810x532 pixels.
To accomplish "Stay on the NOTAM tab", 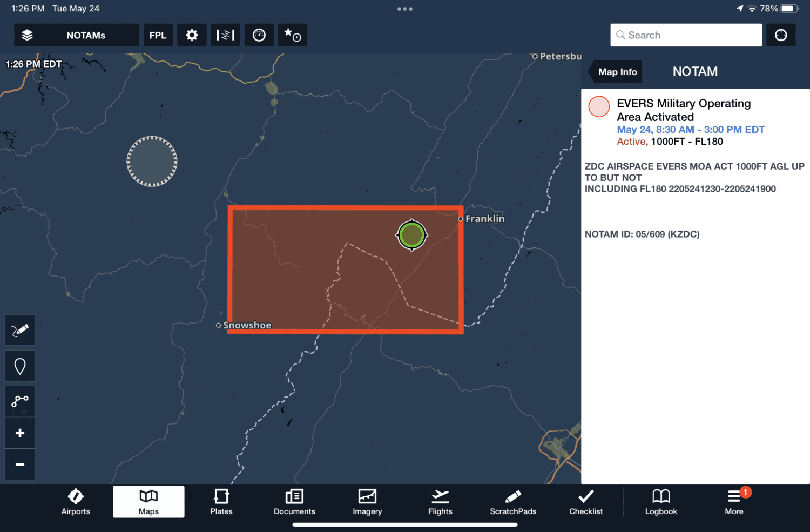I will point(695,71).
